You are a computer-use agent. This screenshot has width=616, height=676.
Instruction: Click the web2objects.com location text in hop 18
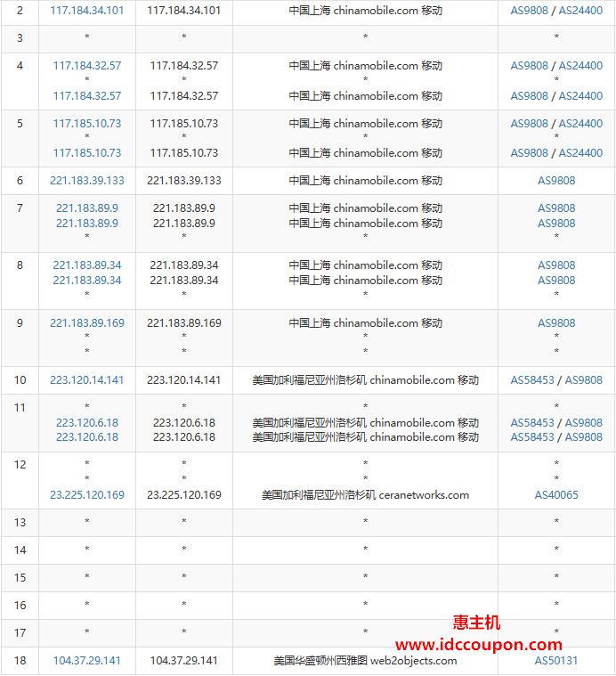click(x=365, y=660)
